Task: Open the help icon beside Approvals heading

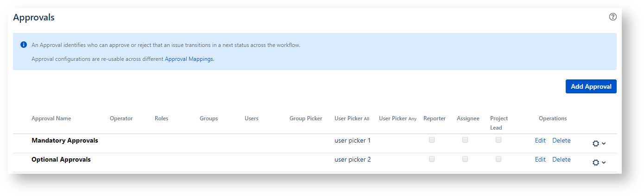Action: 612,17
